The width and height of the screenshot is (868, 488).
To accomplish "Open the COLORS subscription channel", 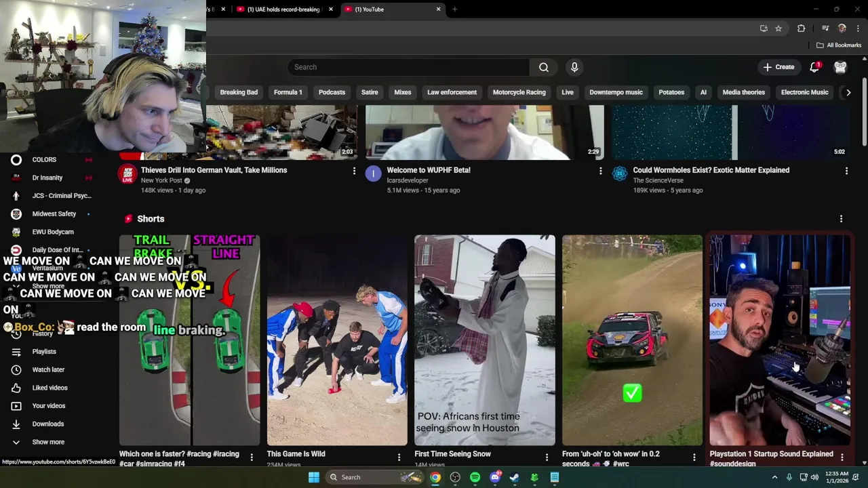I will click(x=44, y=160).
